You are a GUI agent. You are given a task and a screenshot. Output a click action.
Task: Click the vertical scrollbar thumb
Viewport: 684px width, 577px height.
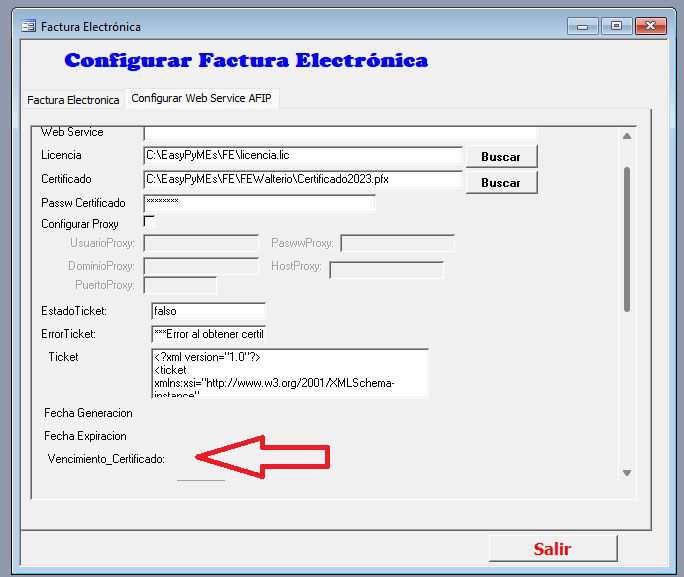point(627,240)
